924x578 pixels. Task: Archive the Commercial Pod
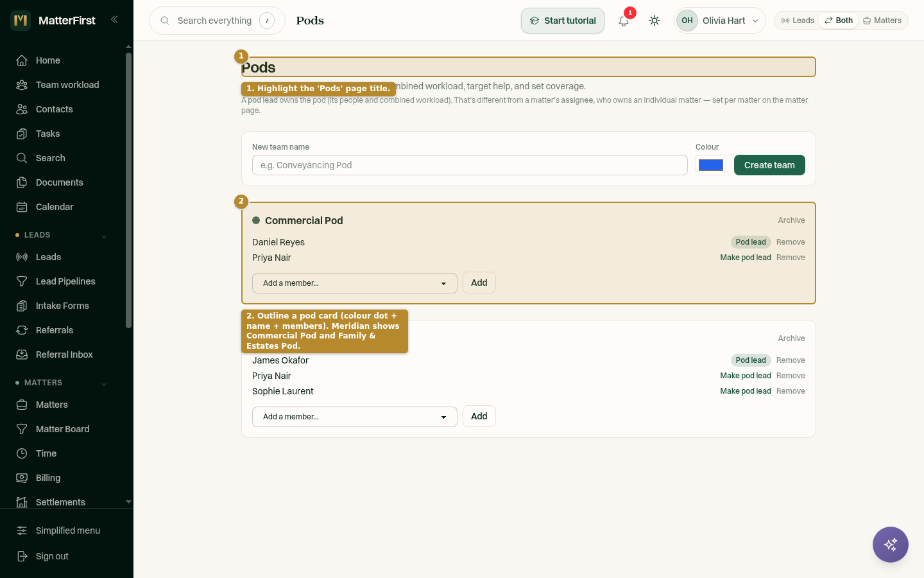coord(791,220)
